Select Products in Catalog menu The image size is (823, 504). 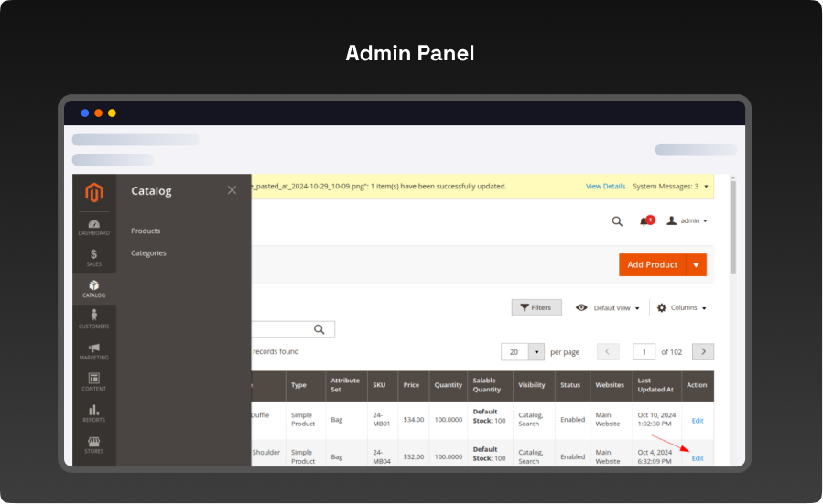146,231
